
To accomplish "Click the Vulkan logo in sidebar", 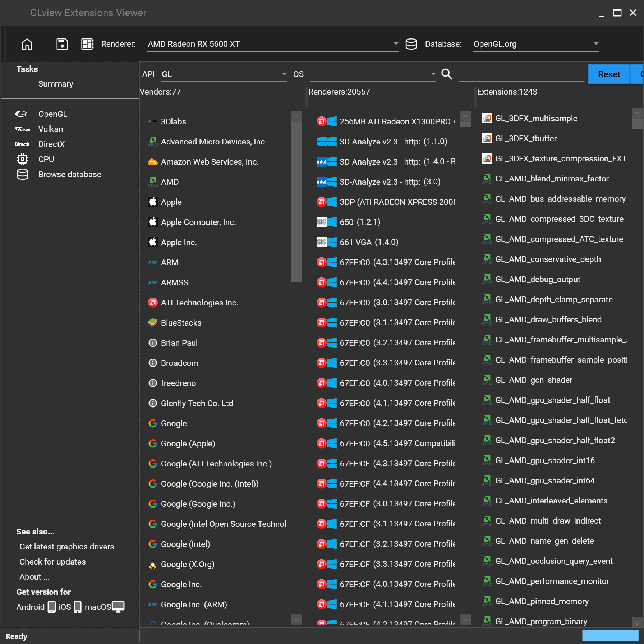I will [x=22, y=129].
